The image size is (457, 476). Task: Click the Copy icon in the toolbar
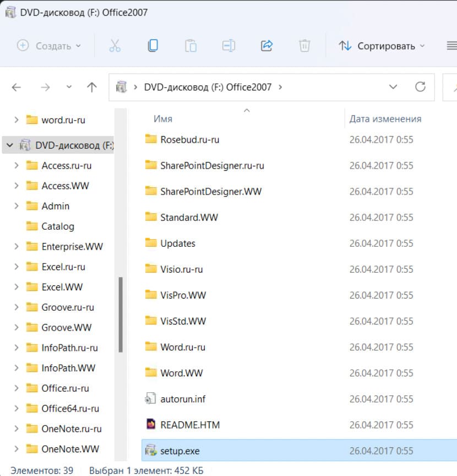pos(153,46)
